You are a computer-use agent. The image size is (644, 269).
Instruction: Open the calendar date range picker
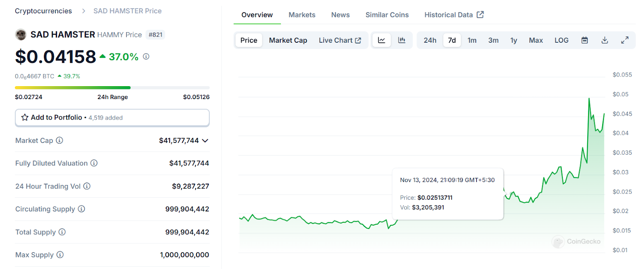[x=585, y=40]
